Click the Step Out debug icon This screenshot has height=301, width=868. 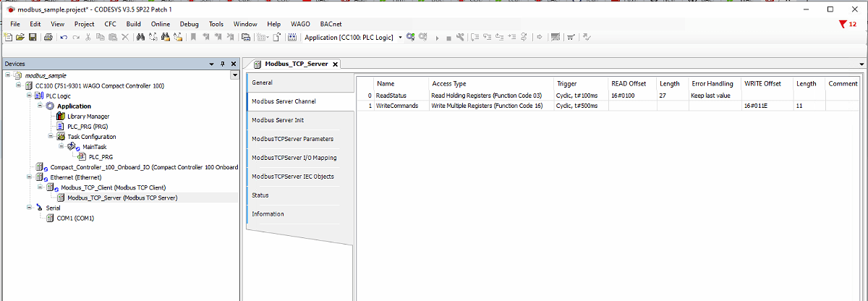click(499, 37)
